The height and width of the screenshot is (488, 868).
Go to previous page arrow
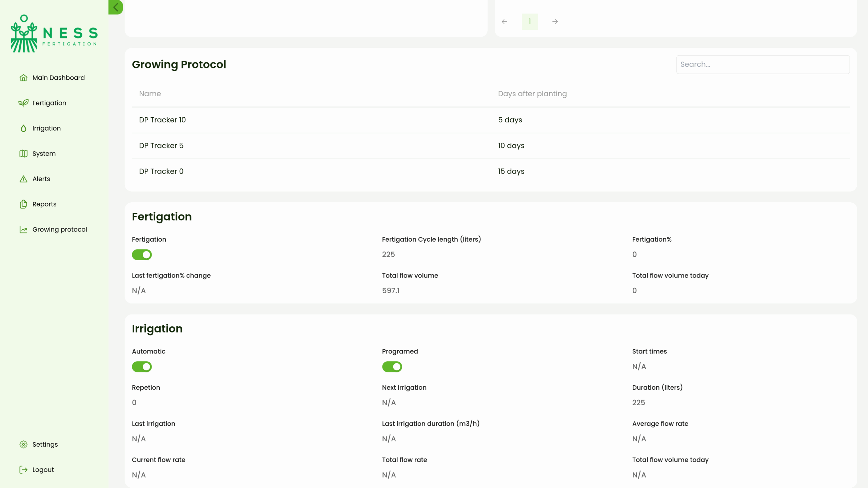505,22
